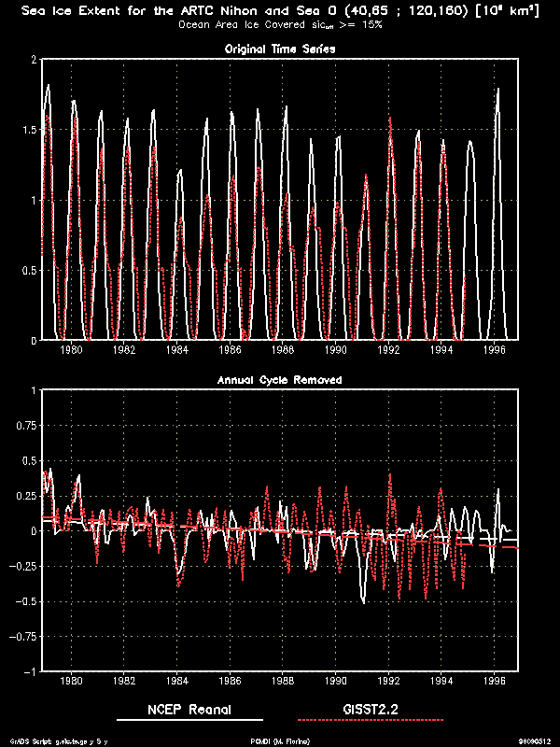Screen dimensions: 560x747
Task: Click 1992 on the lower chart x-axis
Action: (x=389, y=682)
